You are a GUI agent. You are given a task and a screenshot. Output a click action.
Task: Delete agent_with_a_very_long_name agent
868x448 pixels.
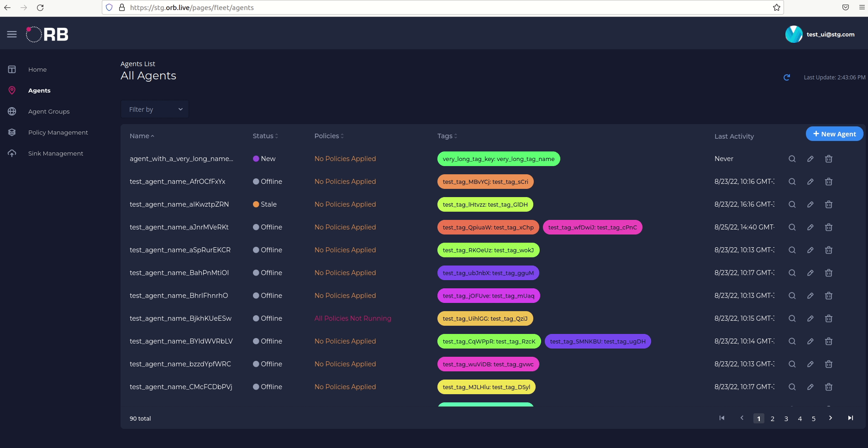pyautogui.click(x=829, y=159)
